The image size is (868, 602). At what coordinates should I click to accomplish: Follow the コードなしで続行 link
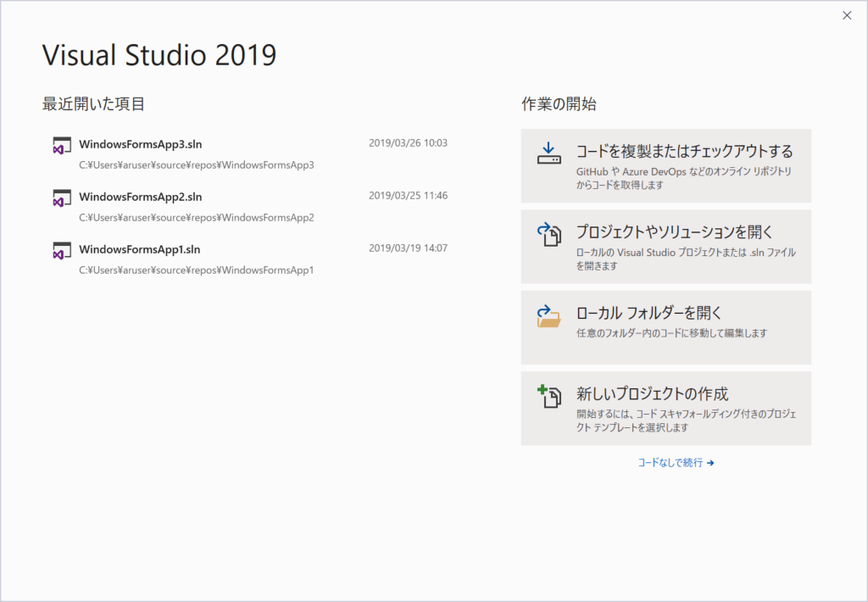click(676, 462)
